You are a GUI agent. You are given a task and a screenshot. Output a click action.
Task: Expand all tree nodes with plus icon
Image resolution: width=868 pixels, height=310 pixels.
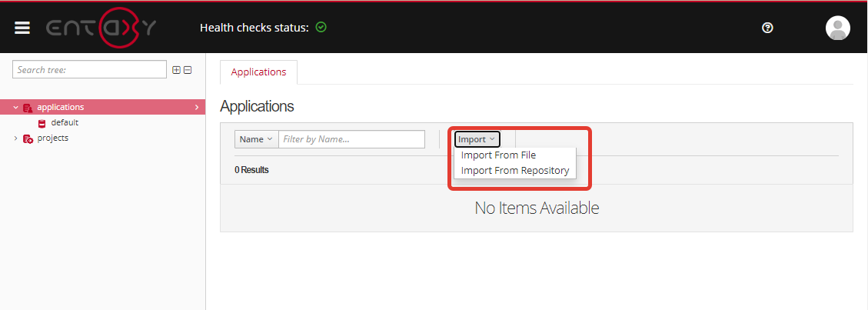(177, 70)
